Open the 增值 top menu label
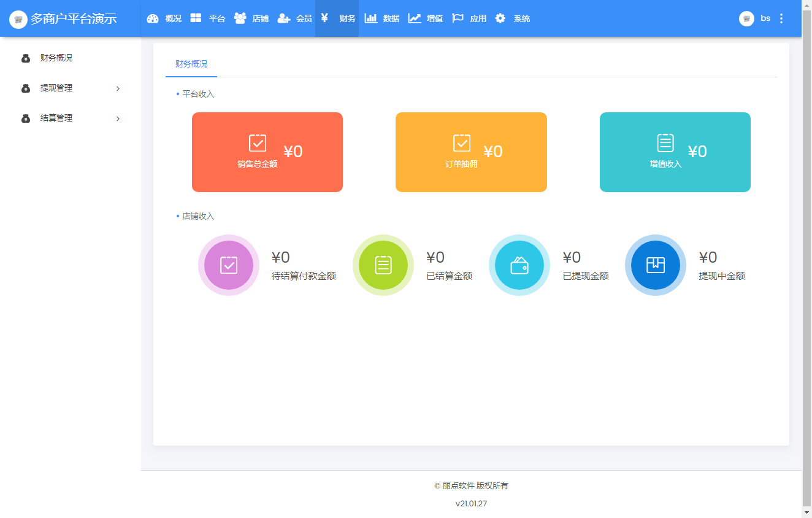Screen dimensions: 812x518 click(x=435, y=18)
